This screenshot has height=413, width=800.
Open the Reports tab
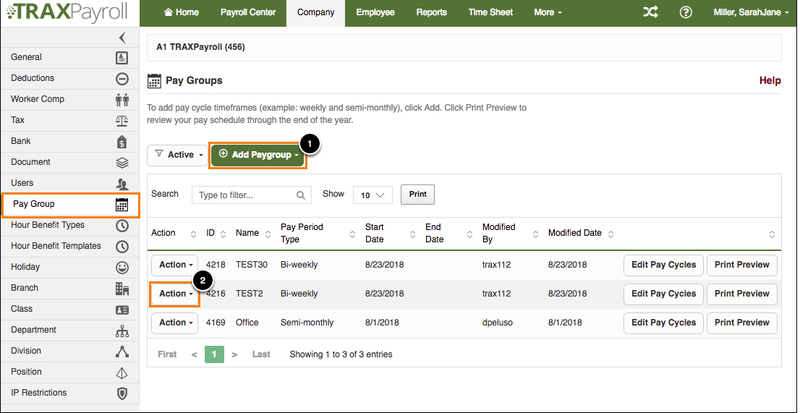[432, 12]
